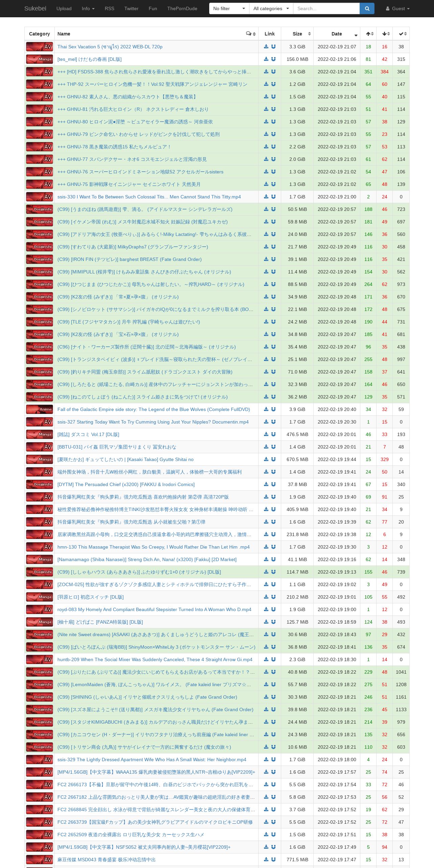Screen dimensions: 434x868
Task: Open magnet link for [tes_mel] row
Action: coord(273,59)
